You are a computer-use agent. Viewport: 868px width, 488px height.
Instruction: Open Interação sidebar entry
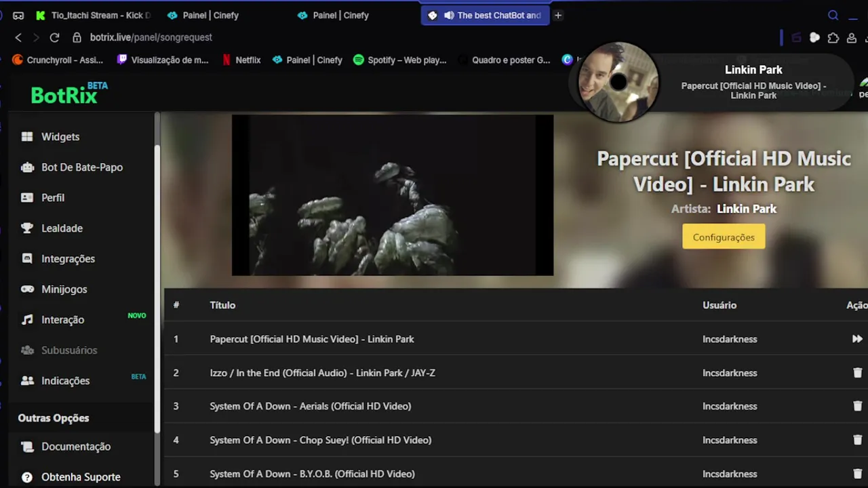(x=53, y=319)
